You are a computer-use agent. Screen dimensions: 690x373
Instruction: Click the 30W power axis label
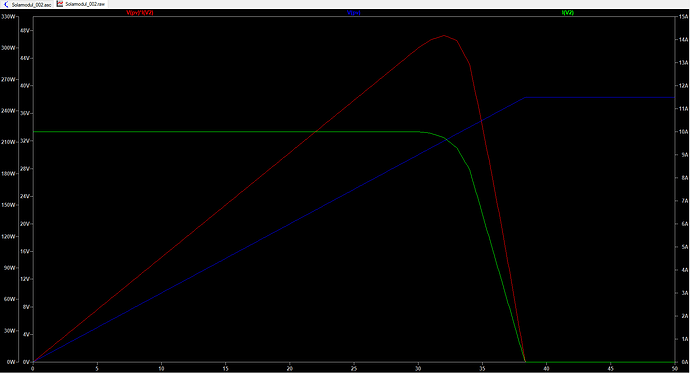coord(9,331)
